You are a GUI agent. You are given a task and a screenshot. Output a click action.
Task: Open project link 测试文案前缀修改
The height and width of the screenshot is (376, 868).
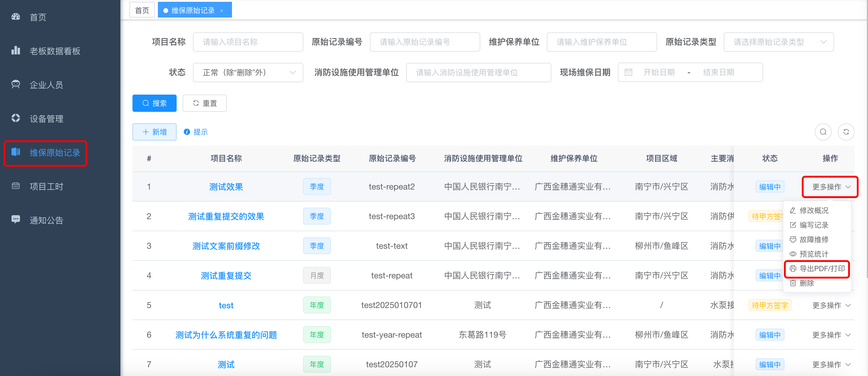(x=226, y=246)
